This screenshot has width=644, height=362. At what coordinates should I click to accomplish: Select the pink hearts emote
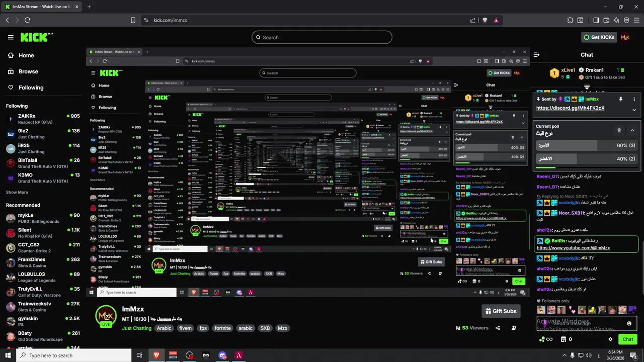[x=572, y=310]
